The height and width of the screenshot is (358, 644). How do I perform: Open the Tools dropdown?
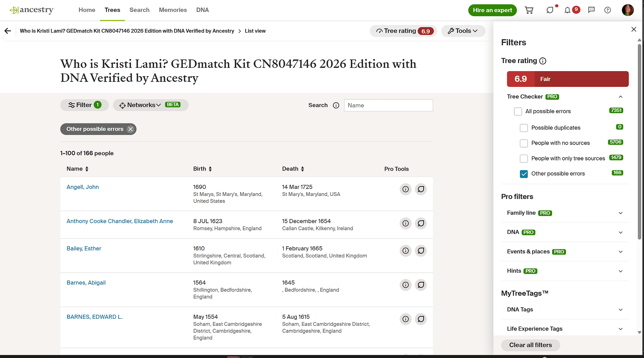point(463,31)
